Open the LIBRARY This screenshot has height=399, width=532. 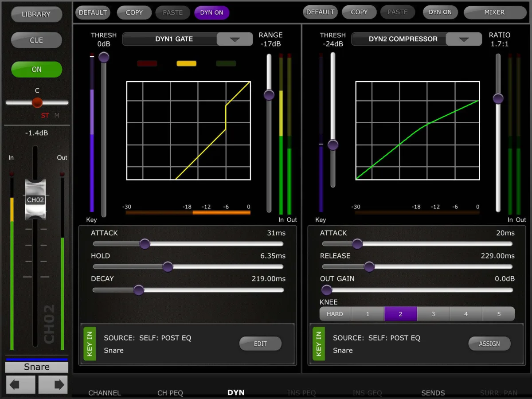tap(36, 15)
